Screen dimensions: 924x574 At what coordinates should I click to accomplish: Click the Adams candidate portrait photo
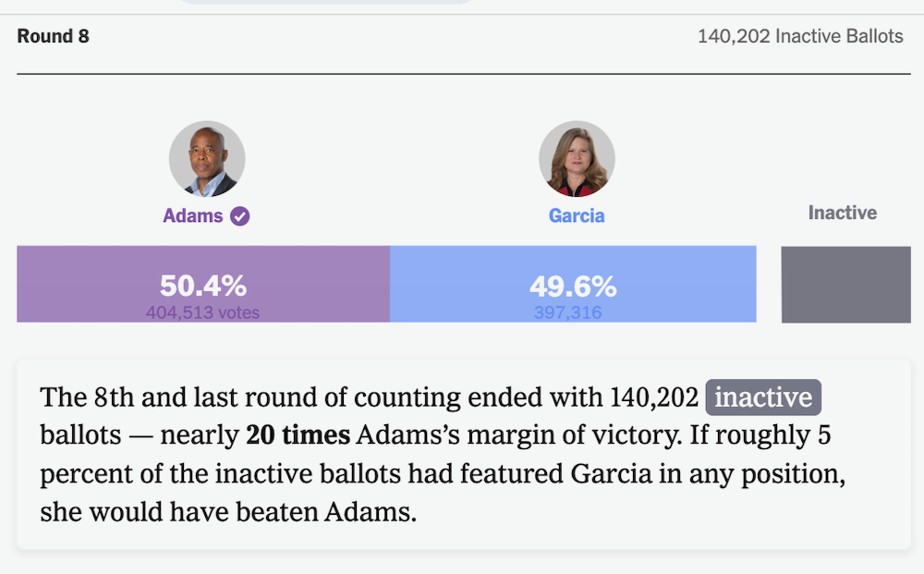(207, 159)
